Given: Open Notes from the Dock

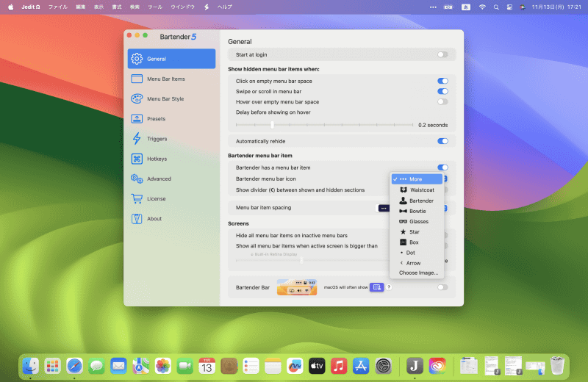Looking at the screenshot, I should pos(273,366).
